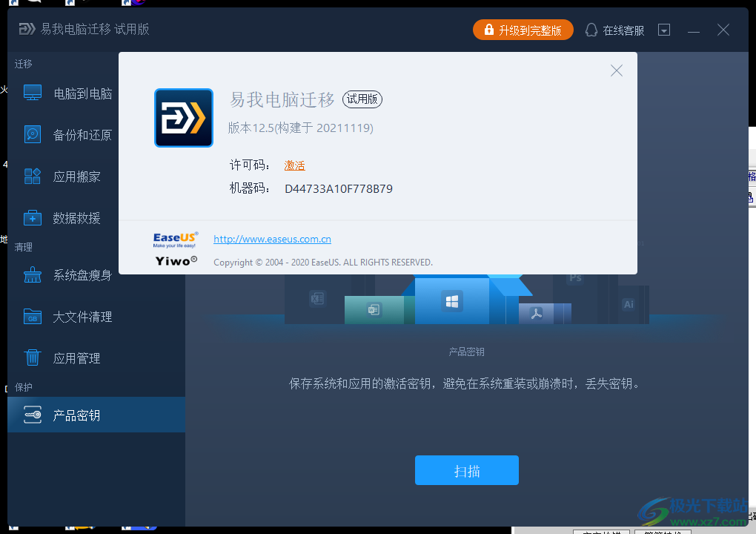Select the 系统盘瘦身 system disk cleanup icon
This screenshot has width=756, height=534.
point(31,274)
